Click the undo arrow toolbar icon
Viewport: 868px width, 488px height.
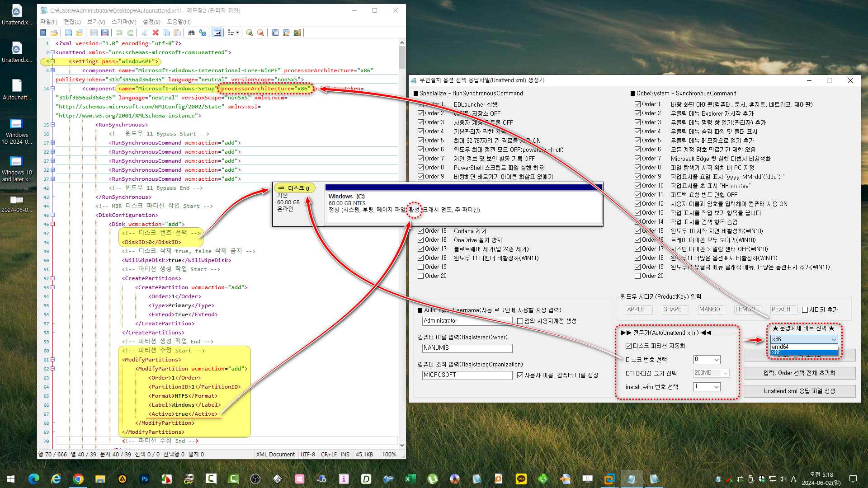coord(119,33)
